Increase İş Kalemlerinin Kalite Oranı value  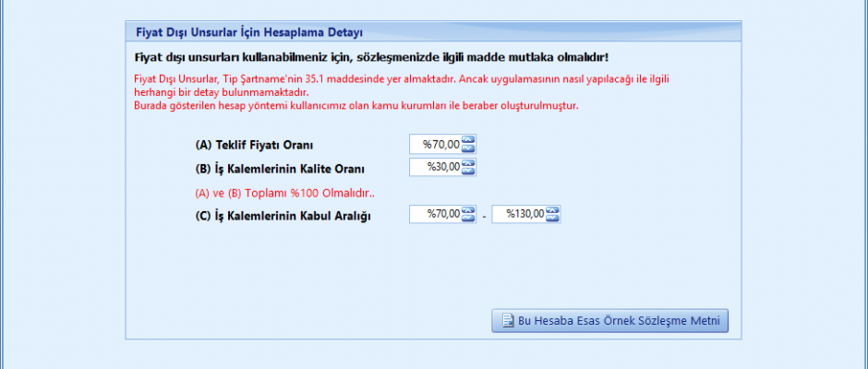pos(468,163)
